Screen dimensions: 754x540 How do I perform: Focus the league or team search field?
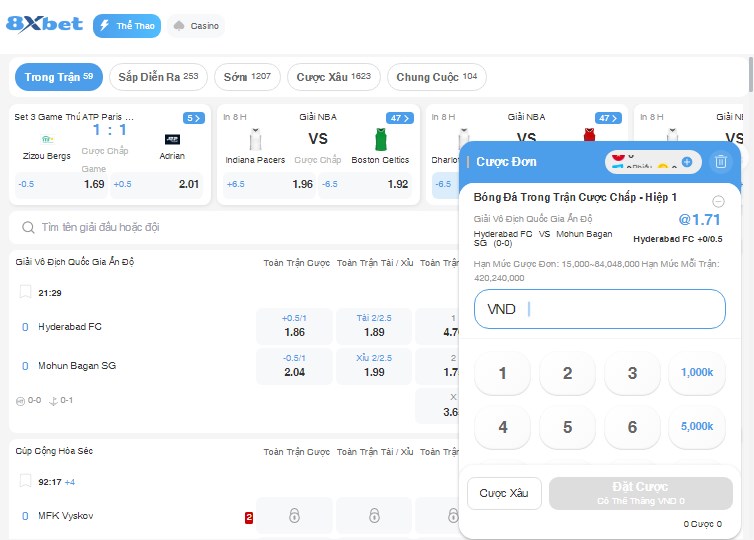tap(233, 227)
